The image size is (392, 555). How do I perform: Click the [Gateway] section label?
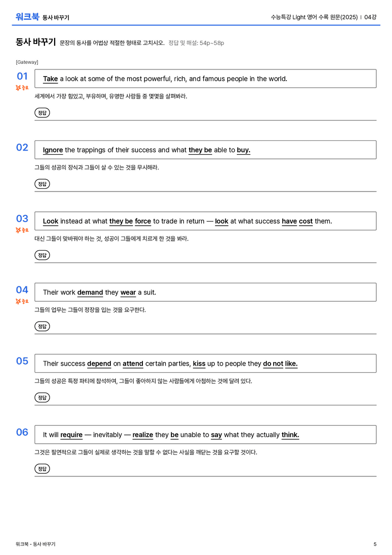(x=27, y=62)
